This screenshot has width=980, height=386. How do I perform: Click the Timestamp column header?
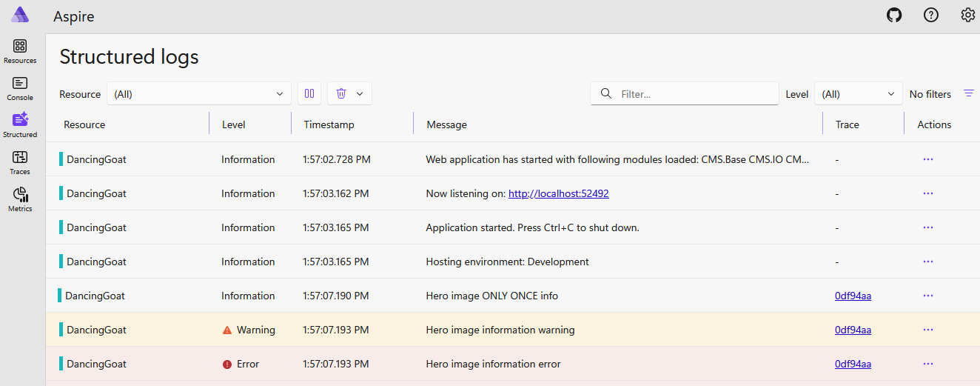click(x=329, y=124)
